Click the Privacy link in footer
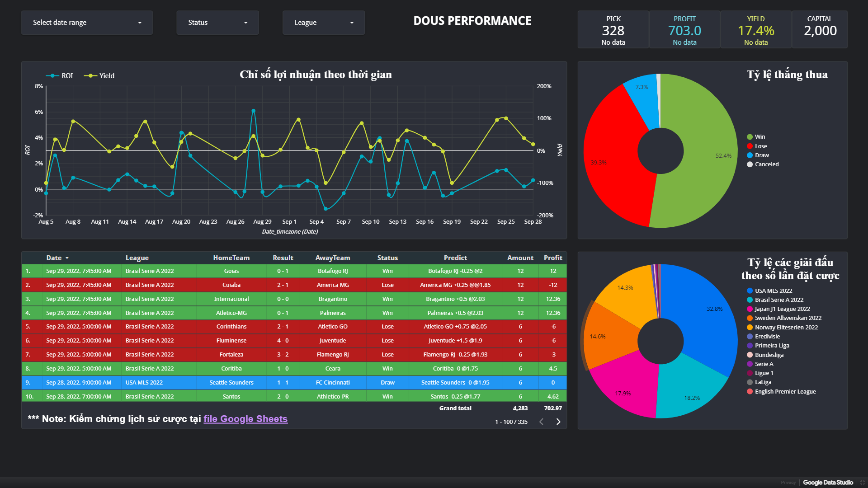The width and height of the screenshot is (868, 488). pyautogui.click(x=788, y=483)
